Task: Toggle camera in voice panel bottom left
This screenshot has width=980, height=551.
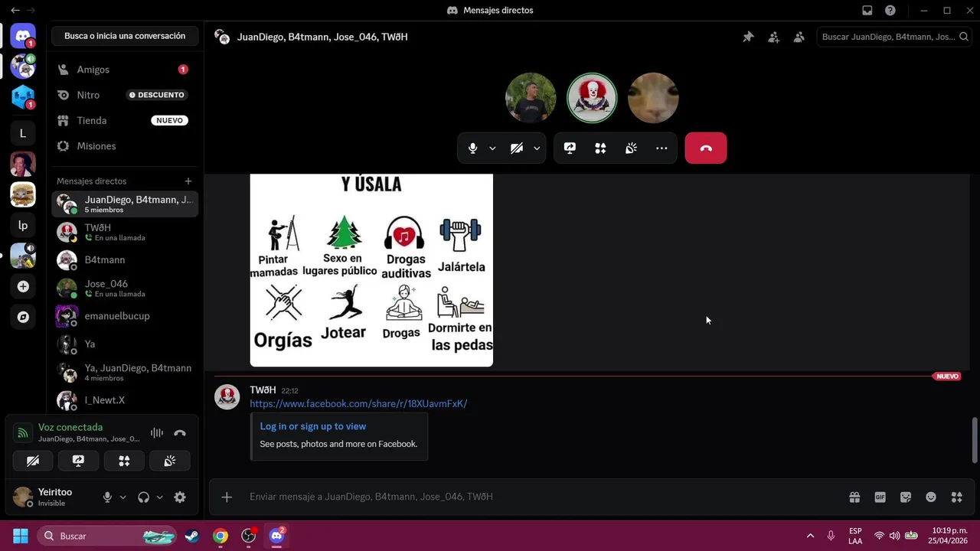Action: click(x=33, y=461)
